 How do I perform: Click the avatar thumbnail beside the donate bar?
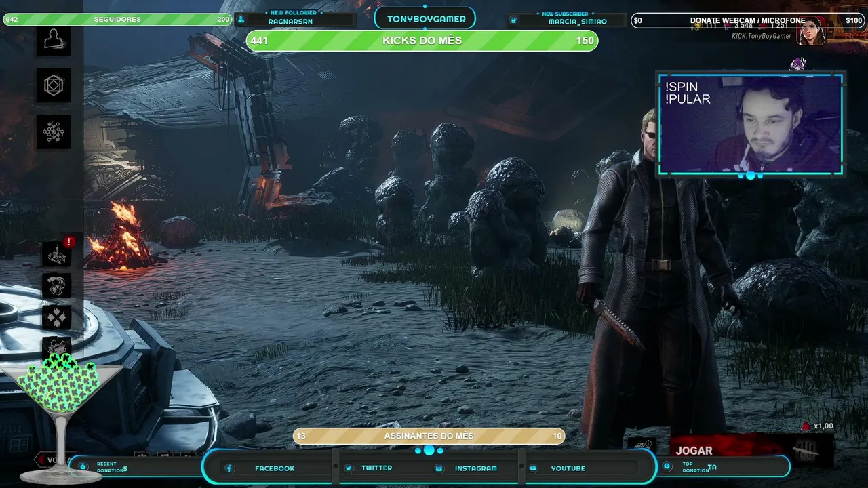[x=810, y=31]
